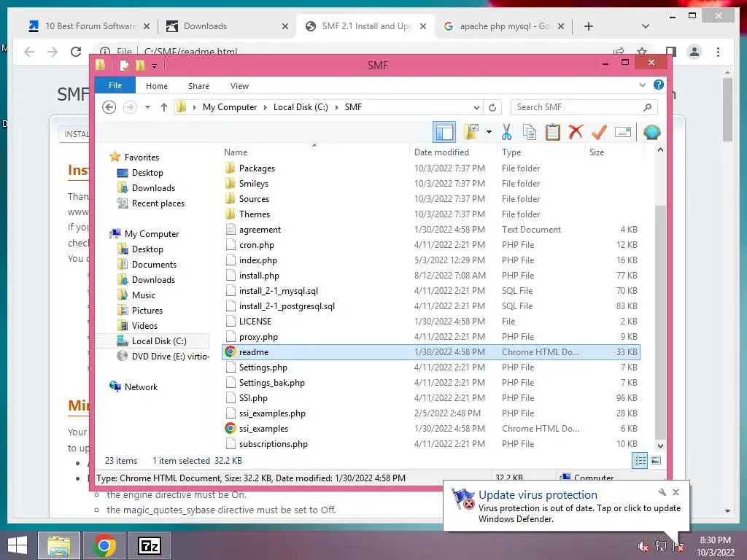This screenshot has height=560, width=747.
Task: Click Local Disk (C:) breadcrumb segment
Action: click(301, 107)
